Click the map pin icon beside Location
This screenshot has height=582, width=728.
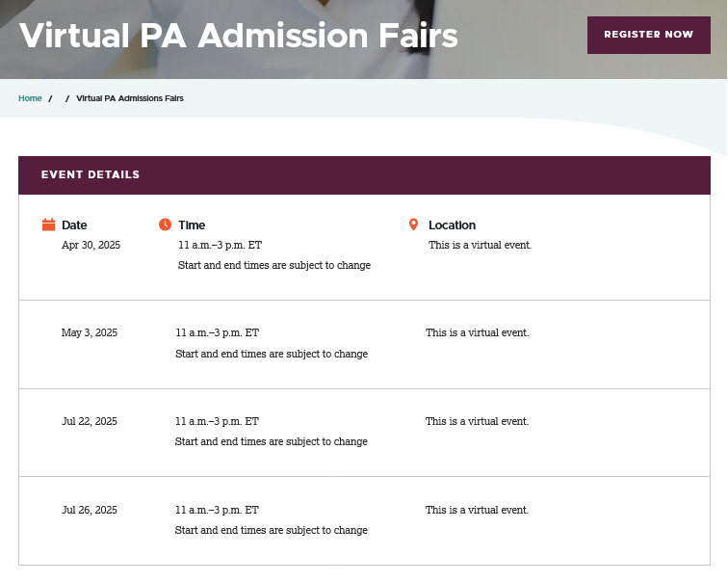[414, 225]
